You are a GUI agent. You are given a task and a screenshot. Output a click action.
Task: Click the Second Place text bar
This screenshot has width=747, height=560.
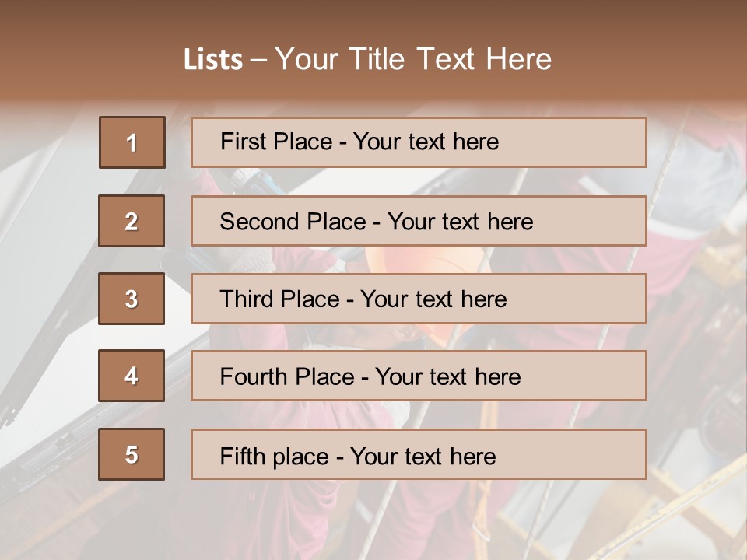tap(419, 221)
